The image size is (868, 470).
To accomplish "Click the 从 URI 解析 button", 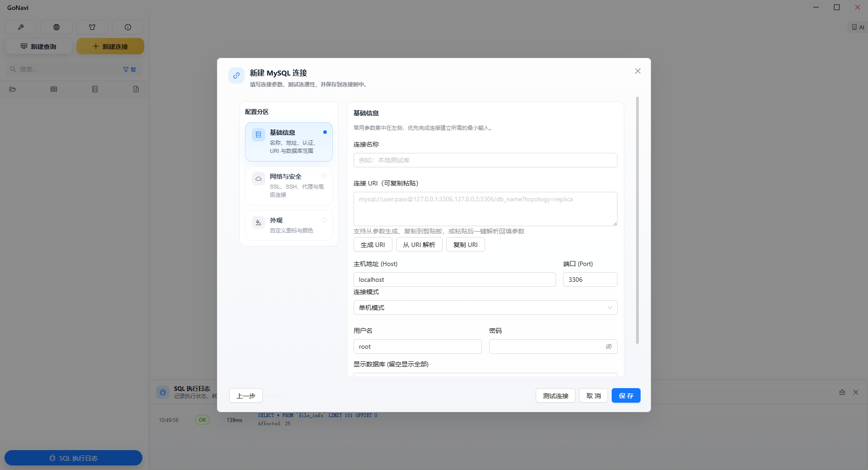I will click(419, 245).
